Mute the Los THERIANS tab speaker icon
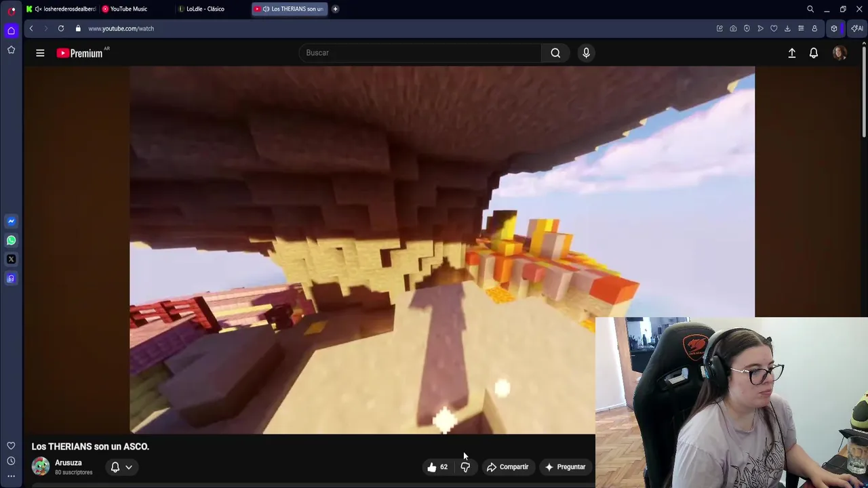The width and height of the screenshot is (868, 488). [266, 9]
